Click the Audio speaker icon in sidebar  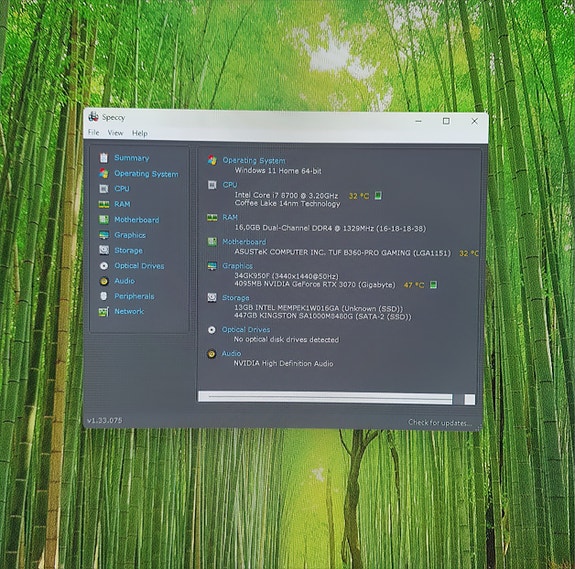pyautogui.click(x=104, y=281)
